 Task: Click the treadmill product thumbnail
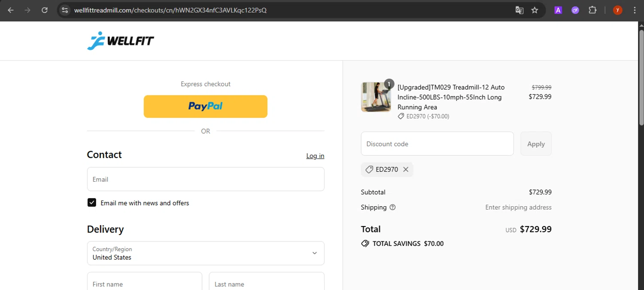tap(376, 97)
